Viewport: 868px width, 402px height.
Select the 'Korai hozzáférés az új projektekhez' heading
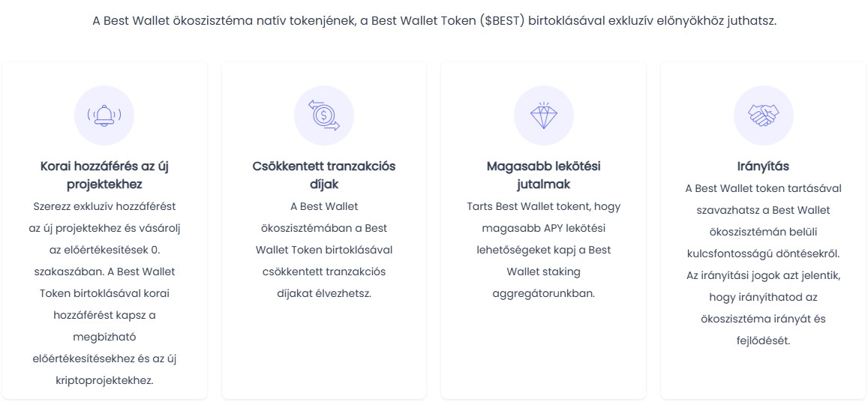(104, 175)
